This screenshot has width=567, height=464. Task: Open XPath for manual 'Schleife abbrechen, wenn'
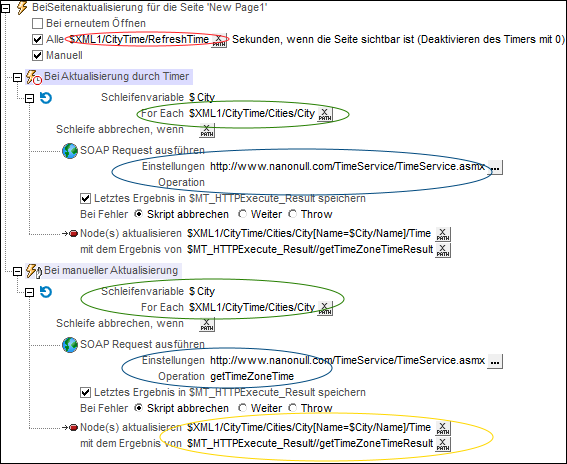(207, 324)
